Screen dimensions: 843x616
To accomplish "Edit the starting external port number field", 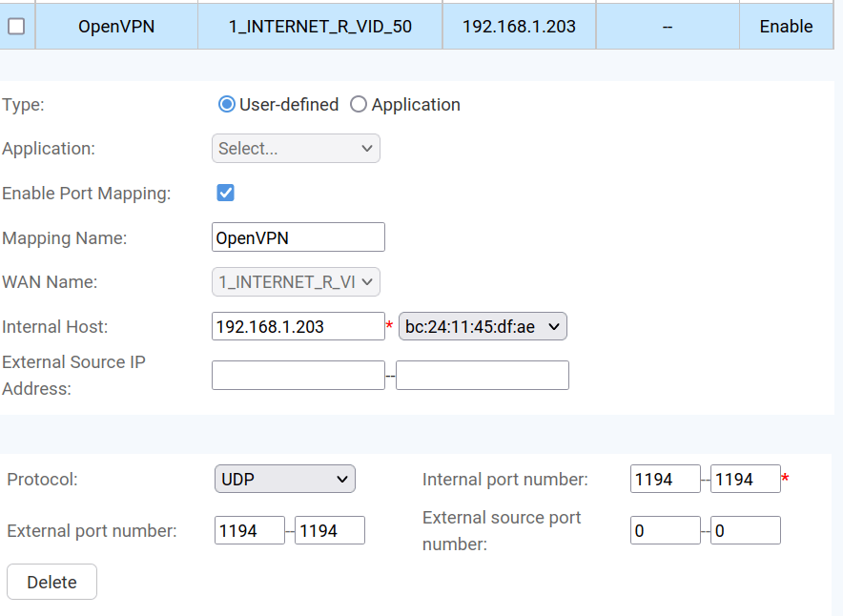I will (249, 531).
